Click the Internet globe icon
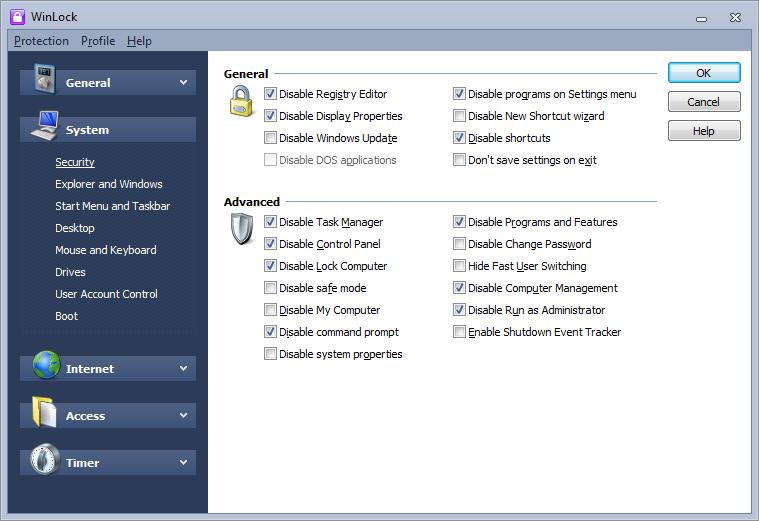Screen dimensions: 759x521 46,365
